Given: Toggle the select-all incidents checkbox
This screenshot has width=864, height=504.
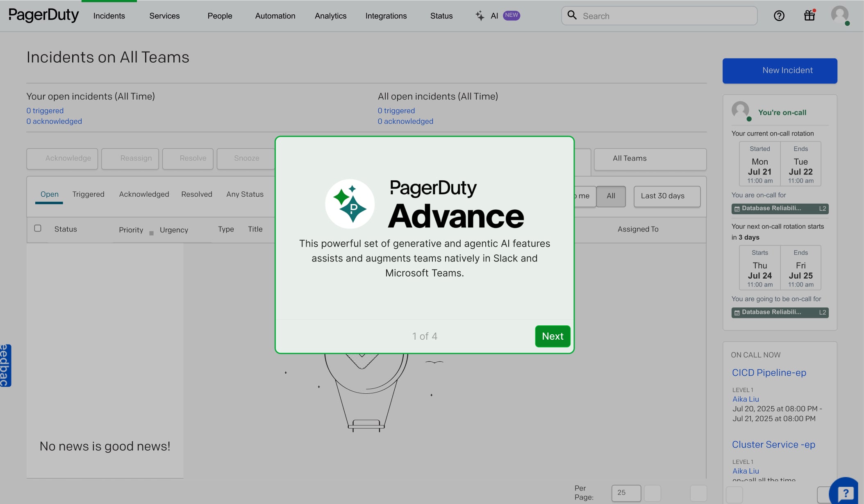Looking at the screenshot, I should pos(38,228).
